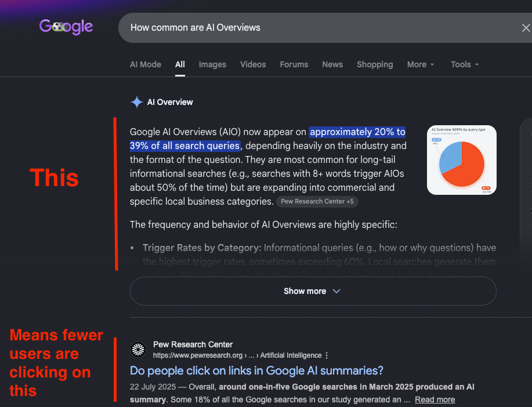Click the Google logo
This screenshot has height=407, width=532.
(66, 27)
